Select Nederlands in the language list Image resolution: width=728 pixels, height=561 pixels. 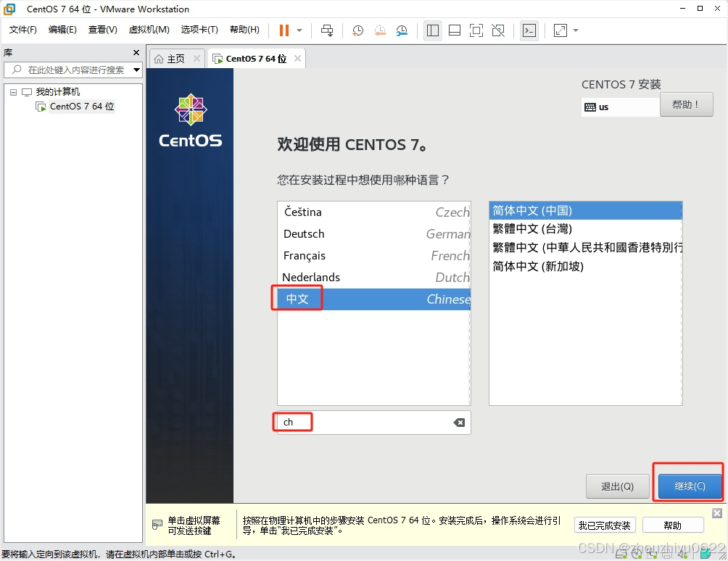374,278
